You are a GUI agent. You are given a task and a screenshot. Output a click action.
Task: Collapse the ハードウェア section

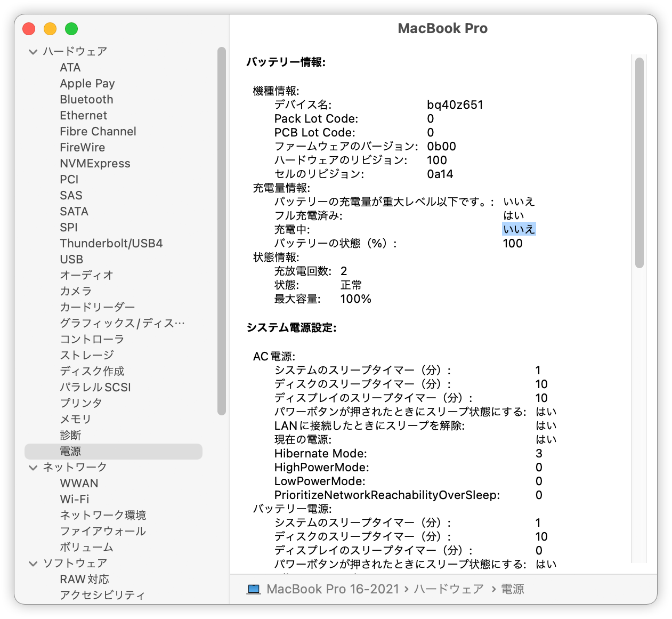click(33, 52)
